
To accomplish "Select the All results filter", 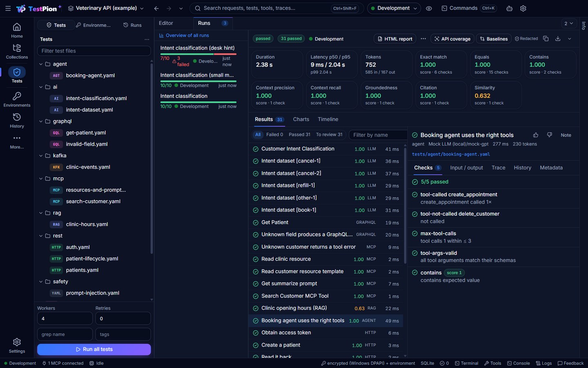I will pos(258,135).
